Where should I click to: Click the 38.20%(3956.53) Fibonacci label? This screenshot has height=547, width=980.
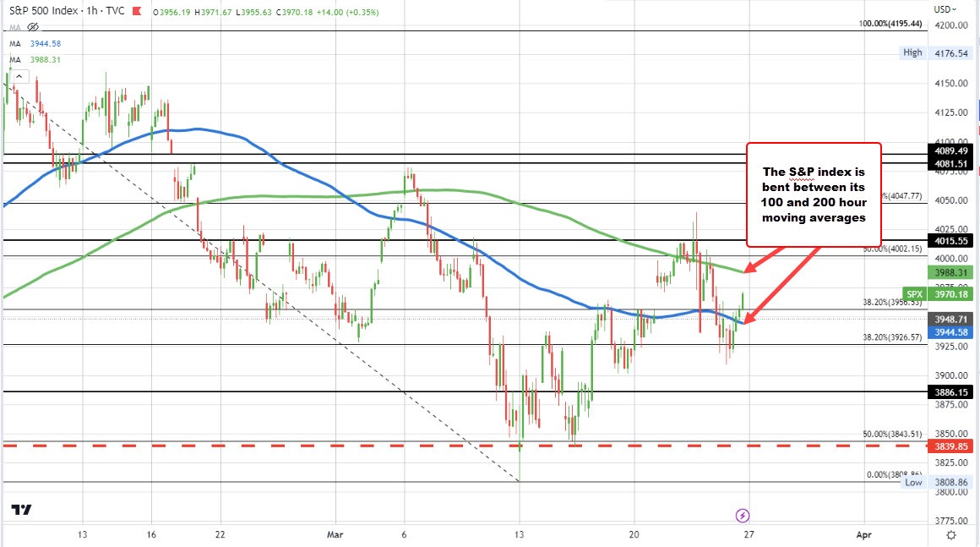pos(892,302)
